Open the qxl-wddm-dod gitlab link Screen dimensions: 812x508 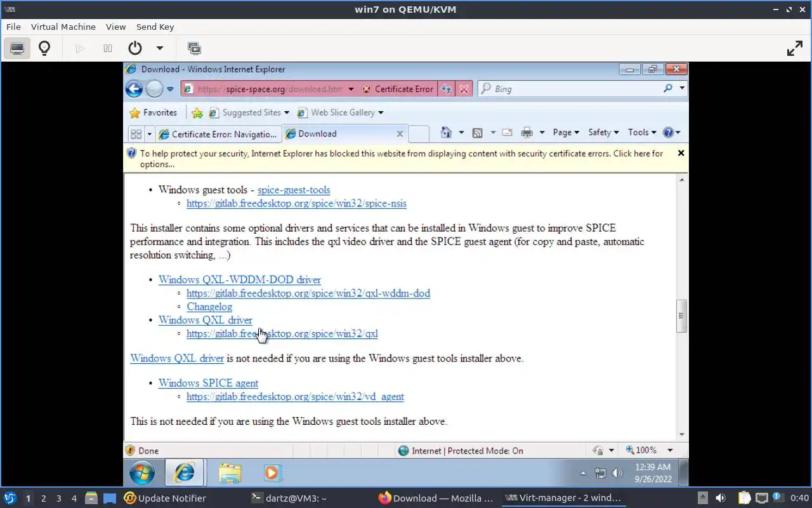[308, 293]
